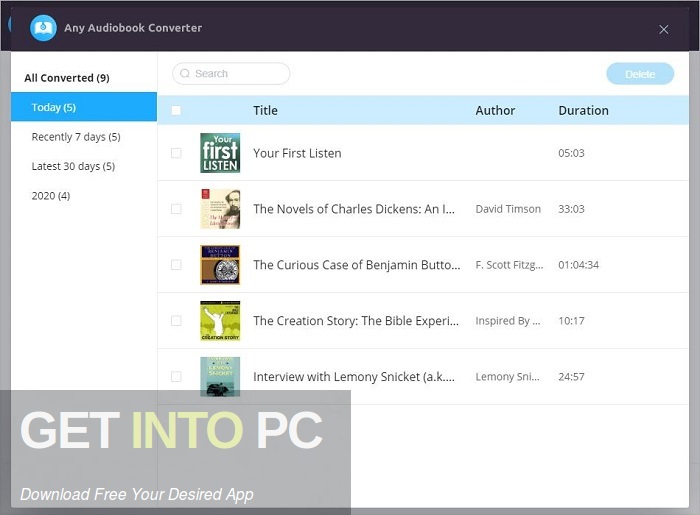The height and width of the screenshot is (515, 700).
Task: Click author F. Scott Fitzg...
Action: 509,265
